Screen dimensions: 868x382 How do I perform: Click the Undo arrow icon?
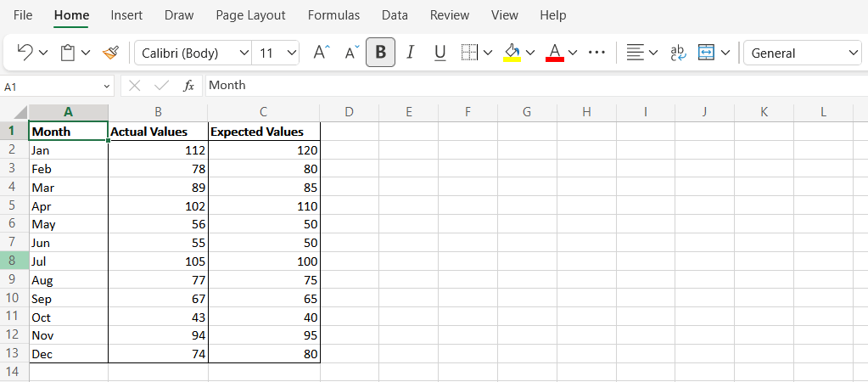[x=25, y=53]
